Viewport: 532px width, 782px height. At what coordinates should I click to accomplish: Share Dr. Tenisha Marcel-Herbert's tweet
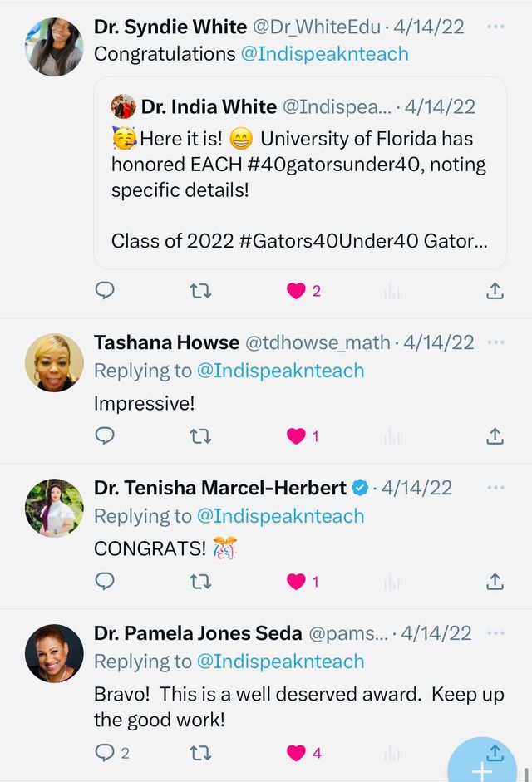495,582
